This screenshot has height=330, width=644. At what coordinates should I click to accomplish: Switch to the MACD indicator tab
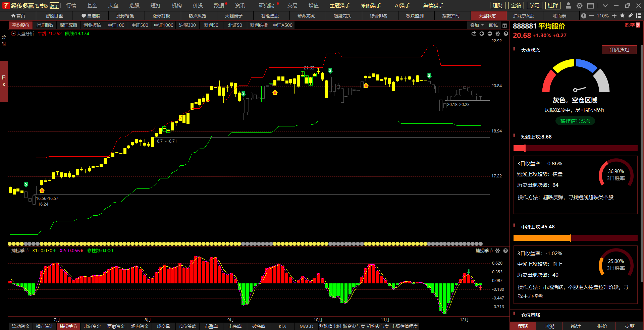pyautogui.click(x=306, y=326)
